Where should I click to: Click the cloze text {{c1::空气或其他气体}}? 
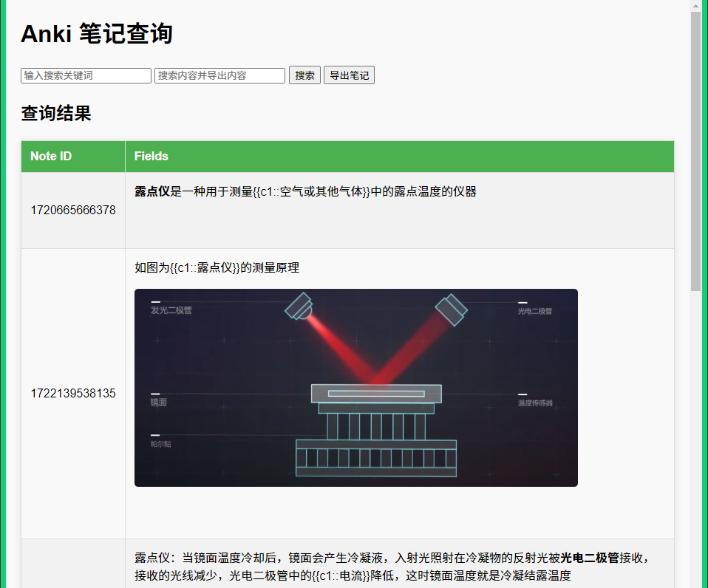click(x=311, y=191)
